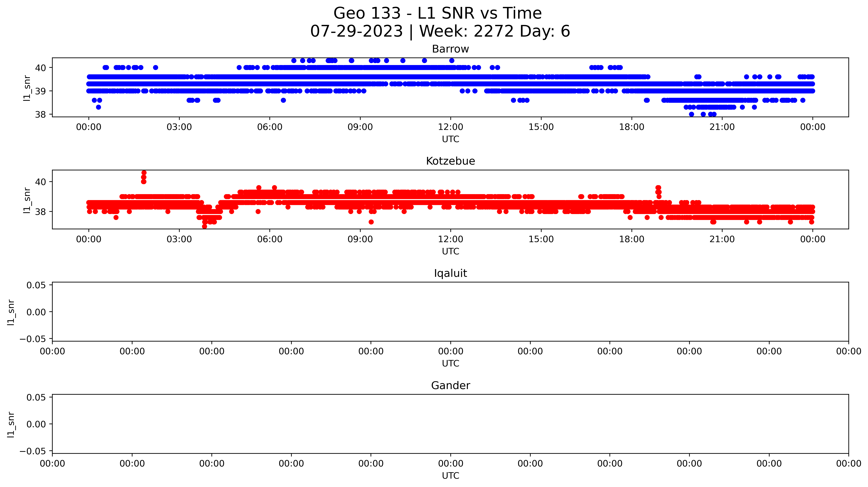Image resolution: width=868 pixels, height=487 pixels.
Task: Click the y-axis value 38 on Kotzebue plot
Action: (40, 212)
